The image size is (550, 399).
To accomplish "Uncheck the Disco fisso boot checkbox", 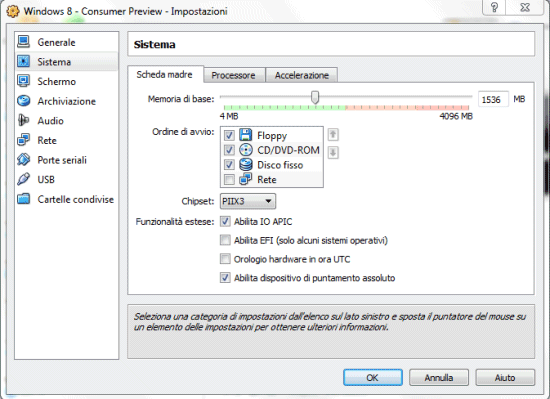I will 229,165.
